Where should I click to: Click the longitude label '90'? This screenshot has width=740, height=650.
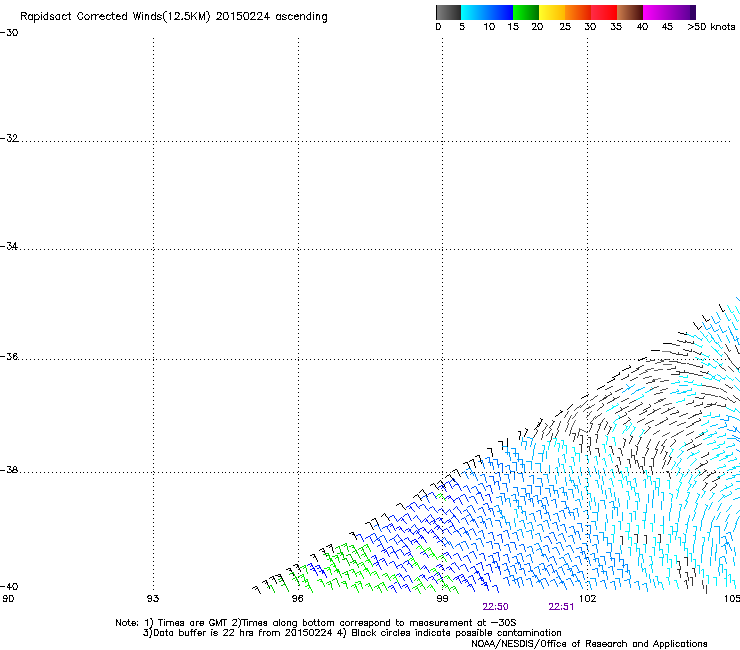8,599
